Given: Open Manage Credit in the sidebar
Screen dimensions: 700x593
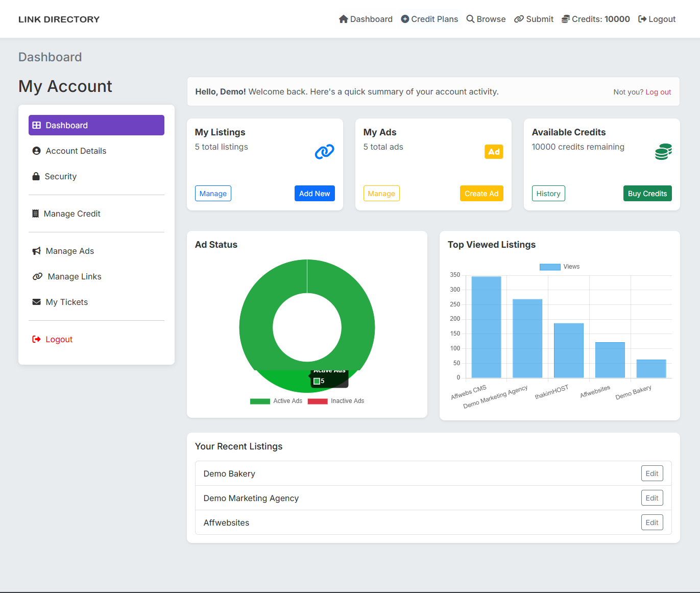Looking at the screenshot, I should pyautogui.click(x=96, y=214).
